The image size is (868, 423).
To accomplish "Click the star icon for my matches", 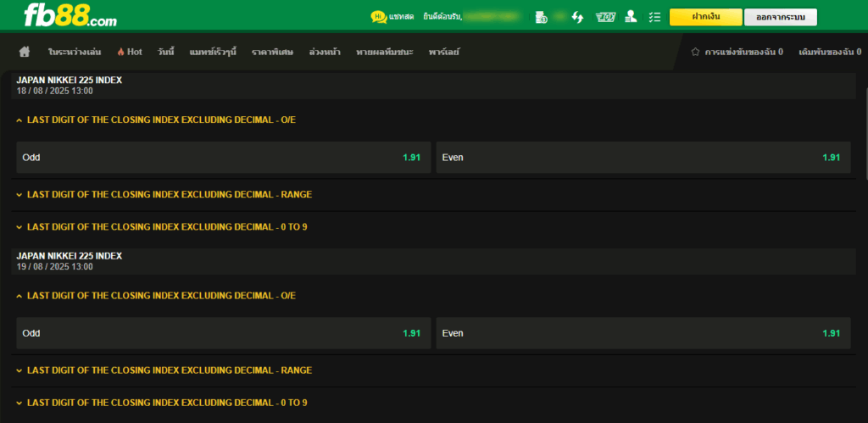I will (x=695, y=52).
